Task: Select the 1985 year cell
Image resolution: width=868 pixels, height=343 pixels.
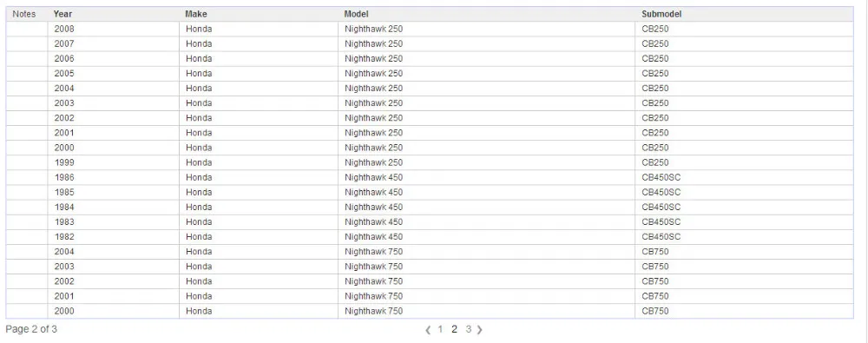Action: coord(64,192)
